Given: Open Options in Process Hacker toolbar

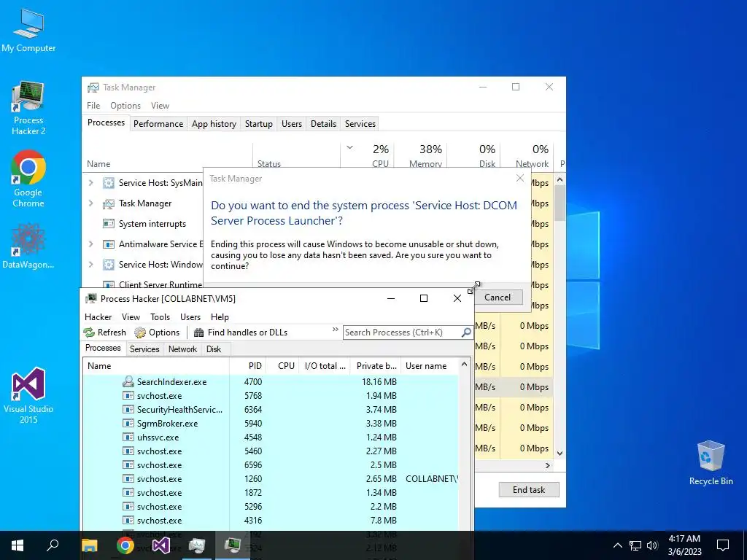Looking at the screenshot, I should tap(158, 332).
